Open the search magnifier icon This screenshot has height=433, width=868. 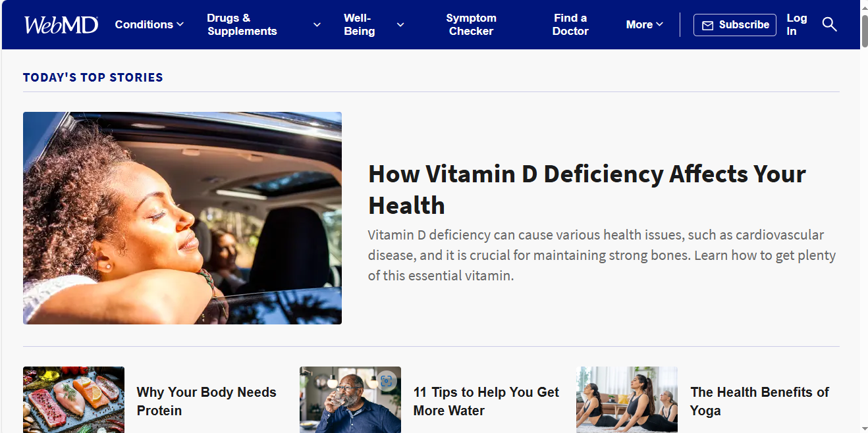829,25
